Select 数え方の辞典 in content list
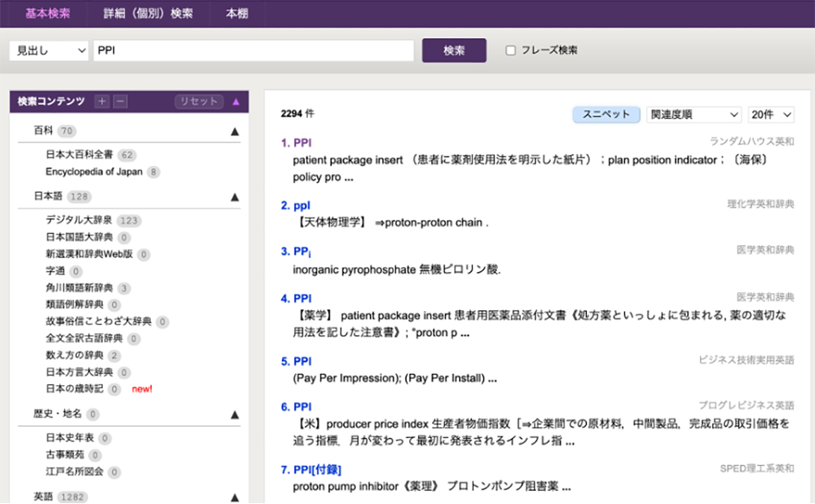815x504 pixels. (74, 355)
